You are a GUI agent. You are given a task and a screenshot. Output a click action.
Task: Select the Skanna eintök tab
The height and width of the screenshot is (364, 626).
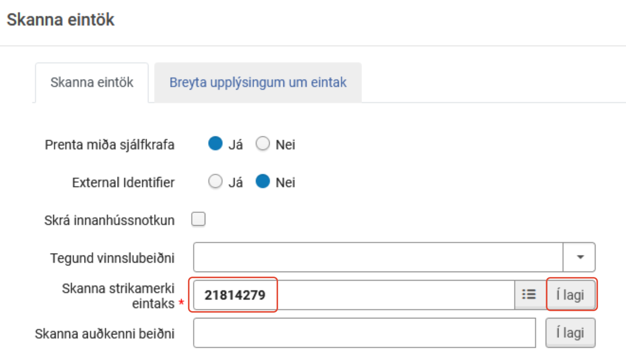pos(92,82)
